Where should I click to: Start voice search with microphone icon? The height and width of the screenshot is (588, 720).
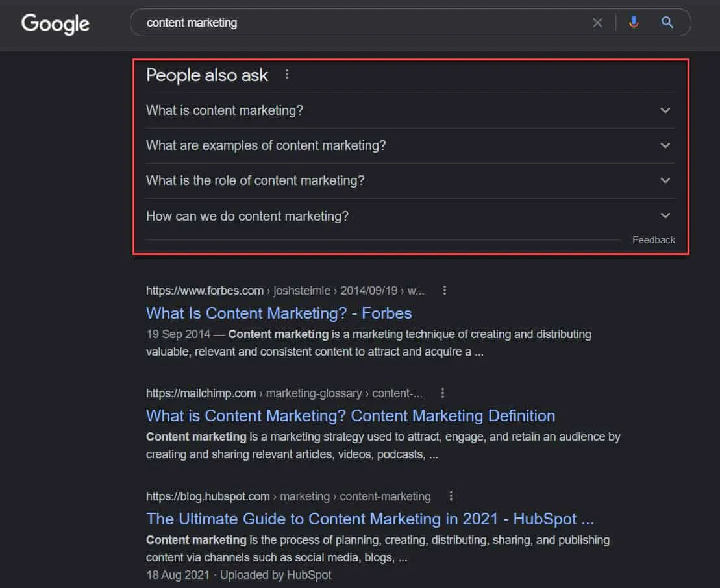click(x=634, y=23)
